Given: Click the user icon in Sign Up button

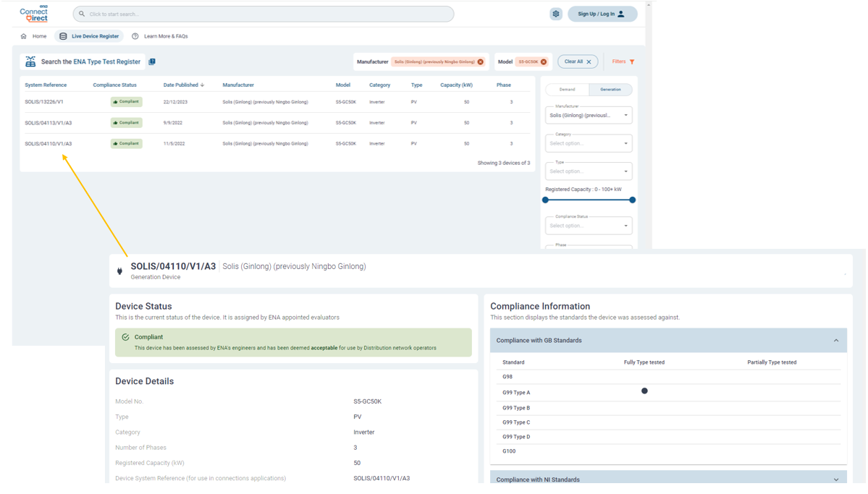Looking at the screenshot, I should (x=621, y=14).
